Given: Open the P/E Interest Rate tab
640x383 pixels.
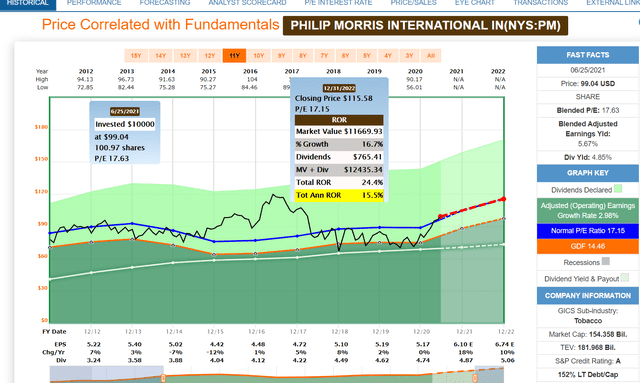Looking at the screenshot, I should 338,3.
